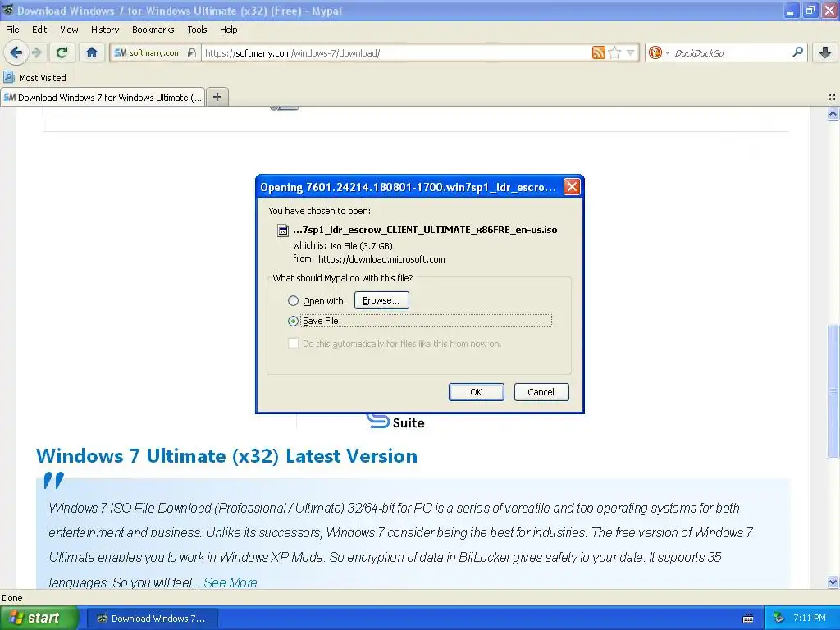Open the Bookmarks menu
Image resolution: width=840 pixels, height=630 pixels.
pos(153,30)
